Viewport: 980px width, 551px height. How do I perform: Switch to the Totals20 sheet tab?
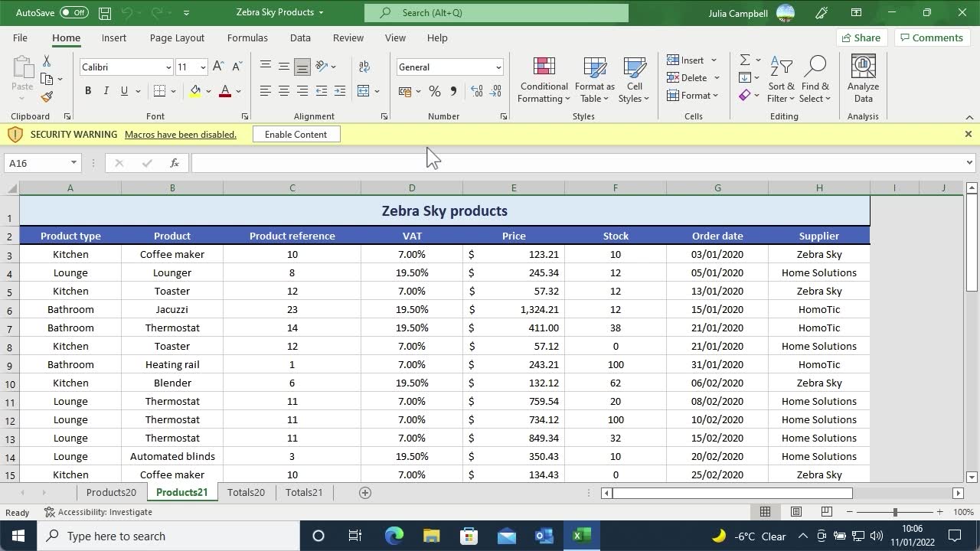point(246,492)
